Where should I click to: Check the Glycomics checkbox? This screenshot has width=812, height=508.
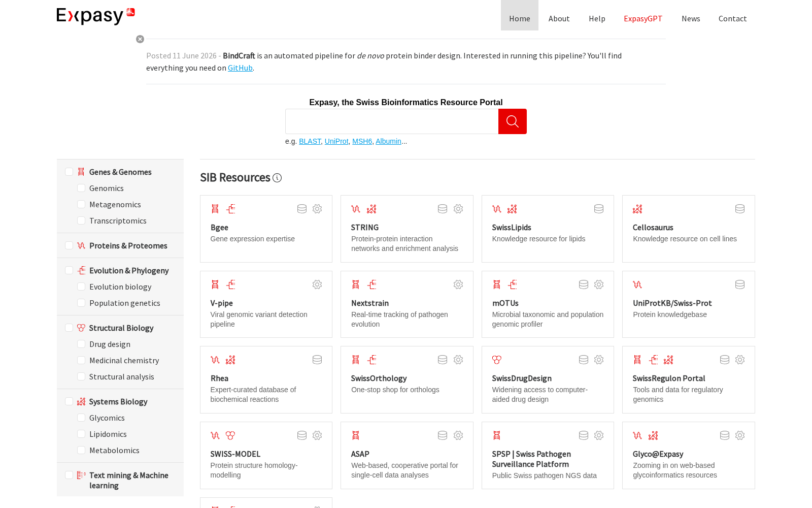pyautogui.click(x=81, y=418)
